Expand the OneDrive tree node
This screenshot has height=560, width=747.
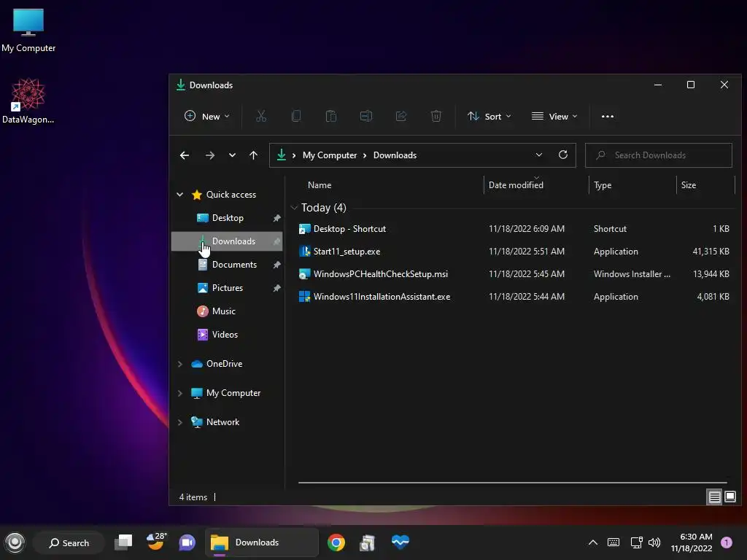point(180,364)
